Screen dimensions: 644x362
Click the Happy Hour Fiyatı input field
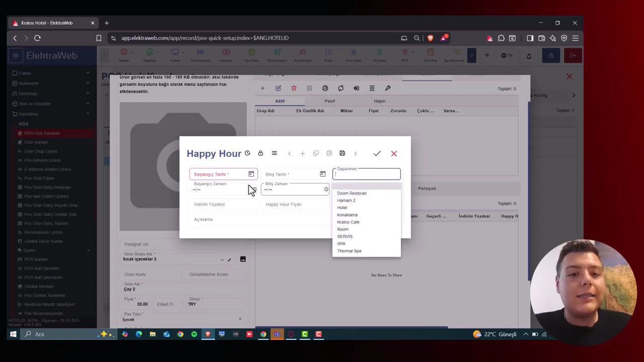(x=295, y=204)
